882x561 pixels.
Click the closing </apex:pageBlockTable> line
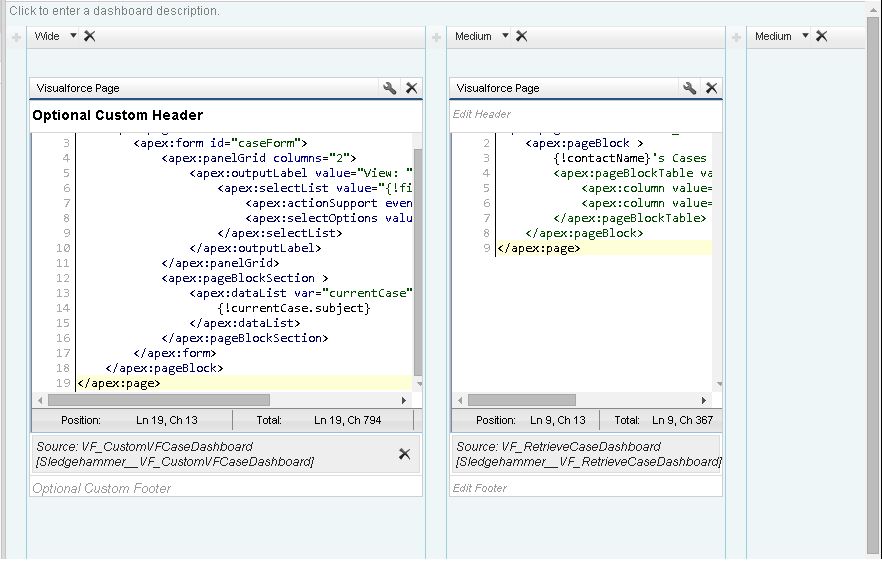pyautogui.click(x=629, y=218)
